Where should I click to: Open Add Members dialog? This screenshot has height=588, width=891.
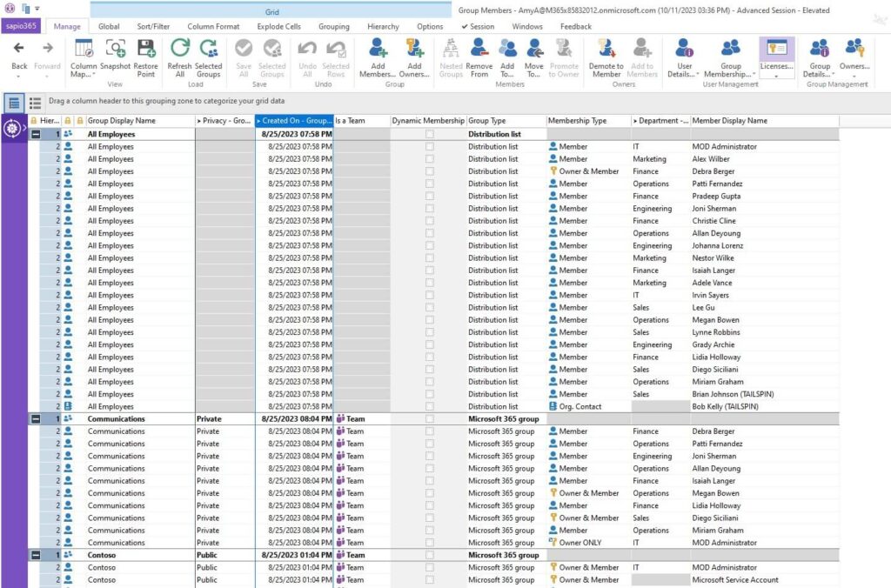click(378, 58)
